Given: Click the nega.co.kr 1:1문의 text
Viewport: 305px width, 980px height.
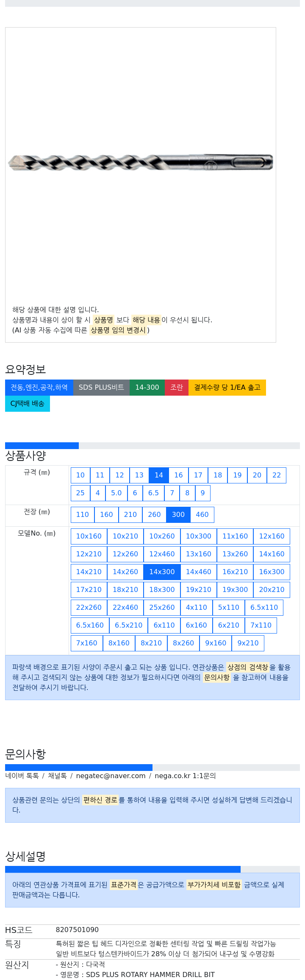Looking at the screenshot, I should (x=185, y=776).
